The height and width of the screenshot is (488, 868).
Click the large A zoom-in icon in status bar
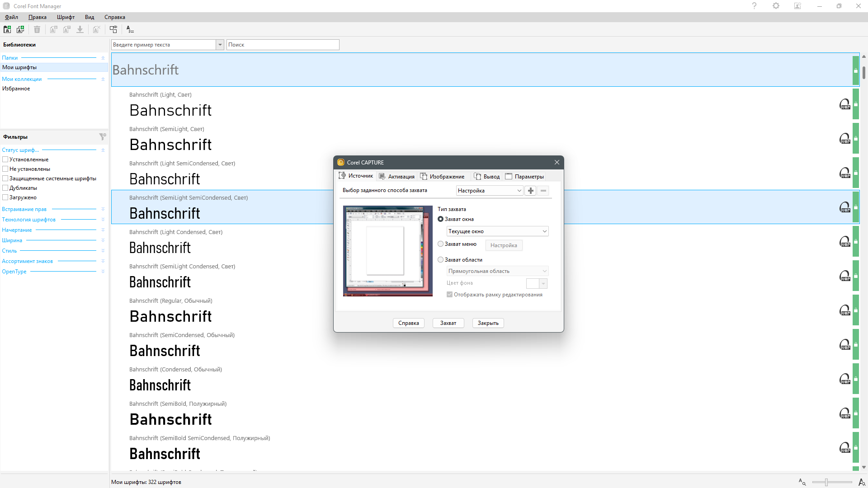tap(862, 482)
